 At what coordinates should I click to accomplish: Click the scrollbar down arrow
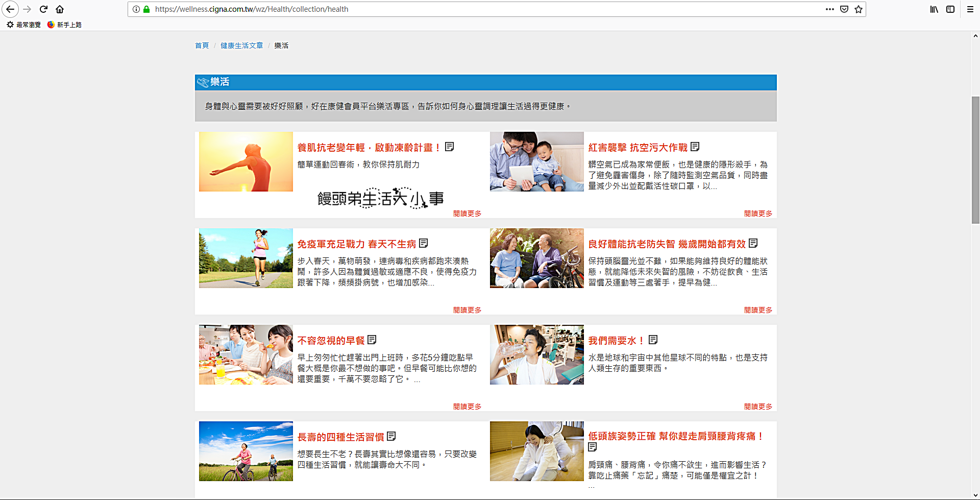[x=975, y=495]
